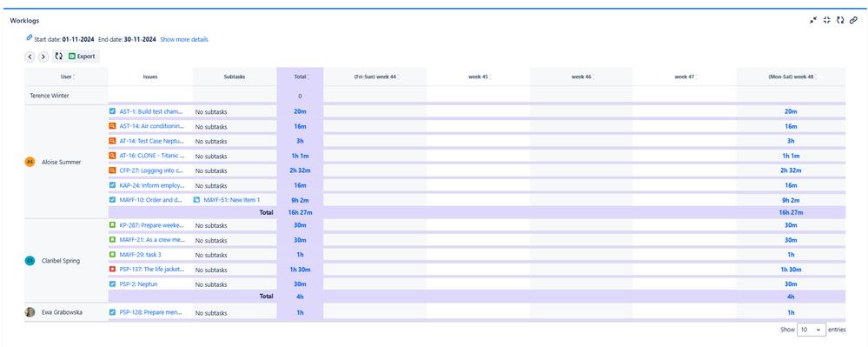Open issue MAYF-29: task 3
Screen dimensions: 868x347
pos(140,255)
